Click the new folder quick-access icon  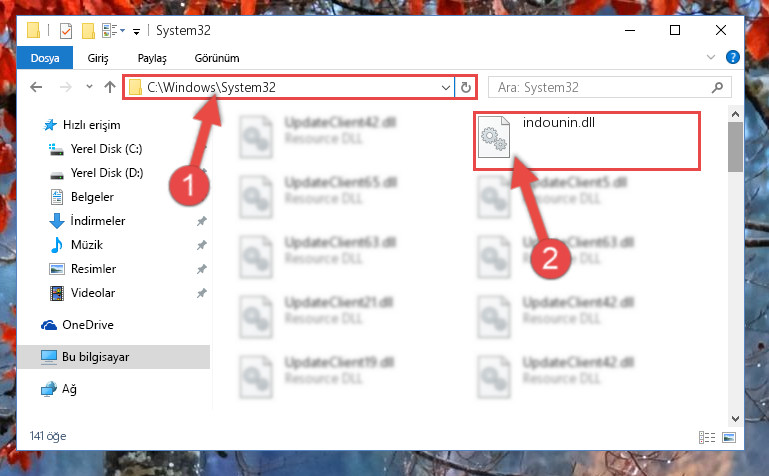coord(88,31)
